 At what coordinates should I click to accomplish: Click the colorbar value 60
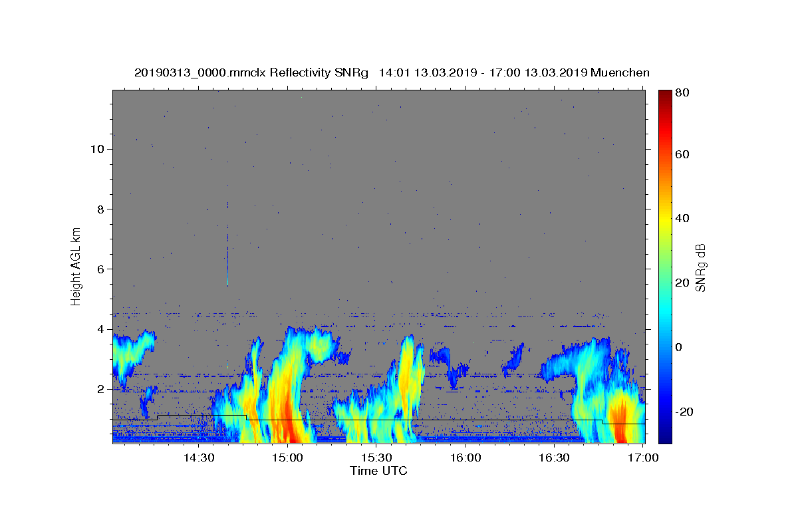click(683, 154)
